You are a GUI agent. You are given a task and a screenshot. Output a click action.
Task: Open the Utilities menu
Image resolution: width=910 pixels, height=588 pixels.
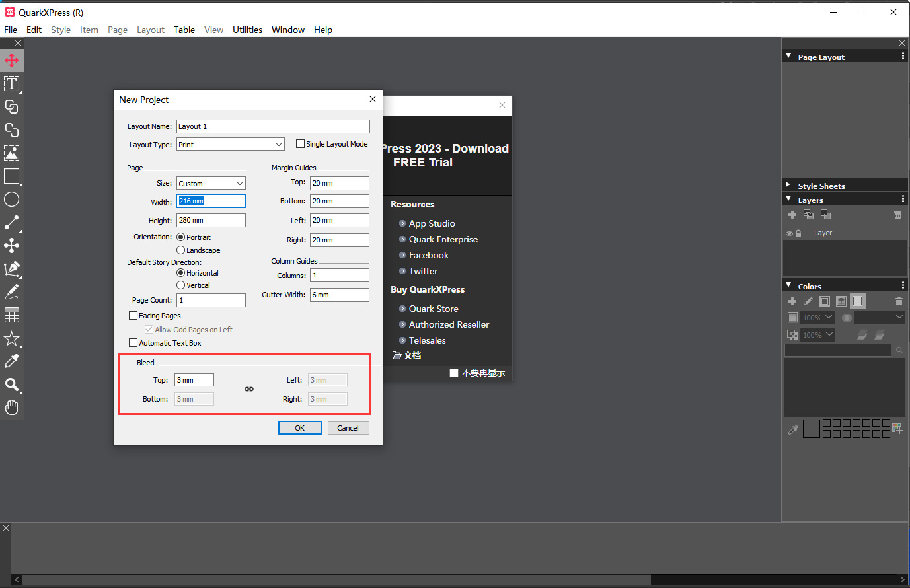247,30
